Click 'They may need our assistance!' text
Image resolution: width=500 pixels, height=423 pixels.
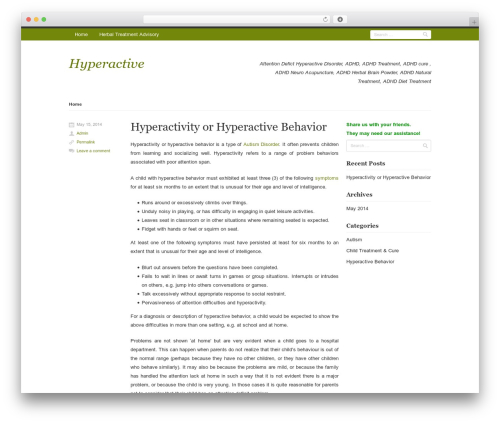(x=383, y=133)
